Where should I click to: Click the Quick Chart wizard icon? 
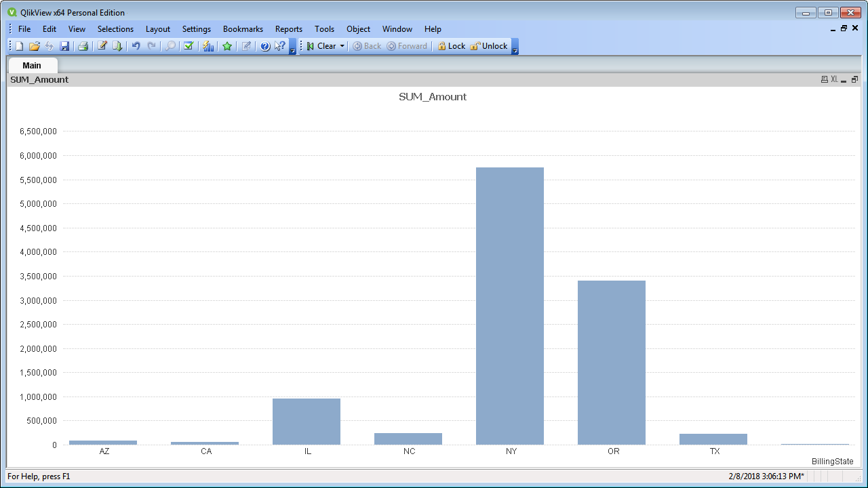coord(208,46)
